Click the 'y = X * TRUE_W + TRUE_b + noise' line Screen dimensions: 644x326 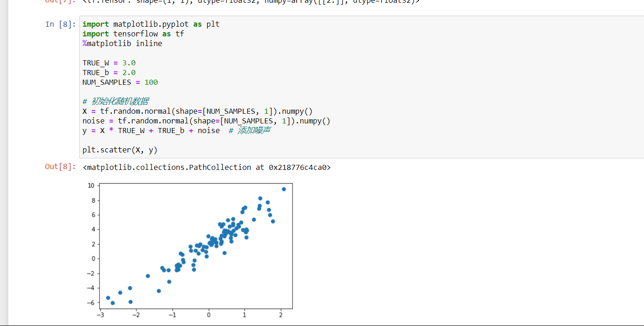[151, 130]
